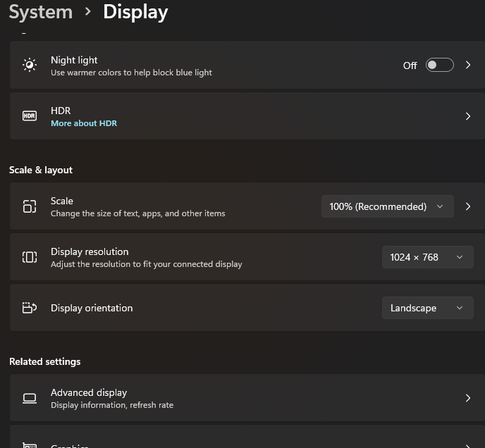Viewport: 485px width, 448px height.
Task: Open Advanced display via its chevron
Action: pos(468,398)
